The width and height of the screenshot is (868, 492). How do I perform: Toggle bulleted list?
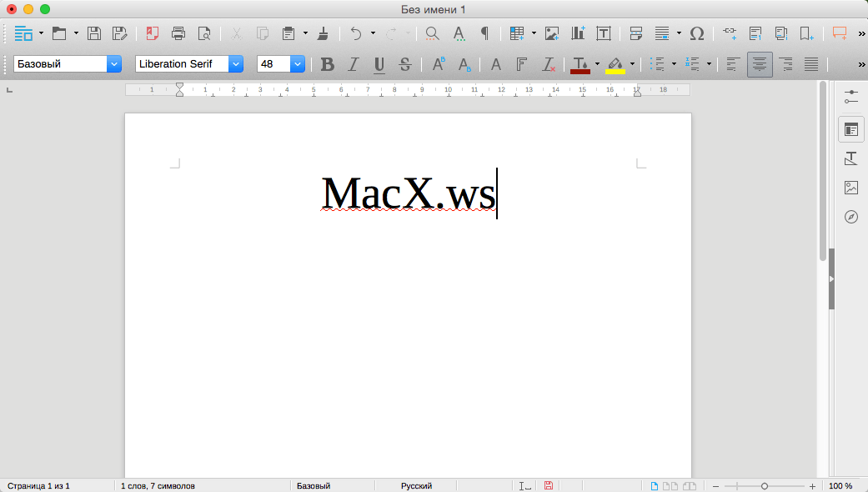(657, 64)
